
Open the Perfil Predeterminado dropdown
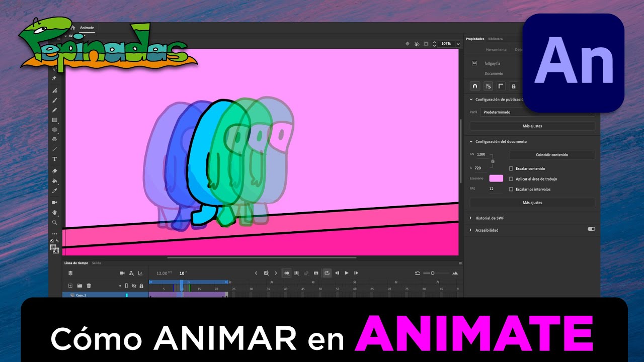tap(537, 112)
